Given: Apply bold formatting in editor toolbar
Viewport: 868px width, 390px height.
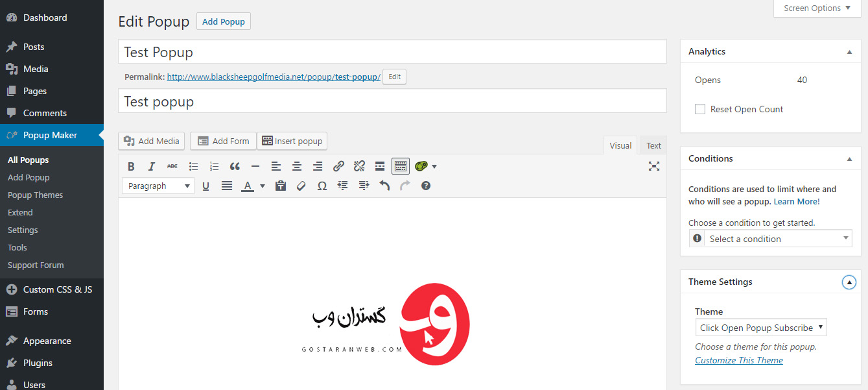Looking at the screenshot, I should (131, 166).
